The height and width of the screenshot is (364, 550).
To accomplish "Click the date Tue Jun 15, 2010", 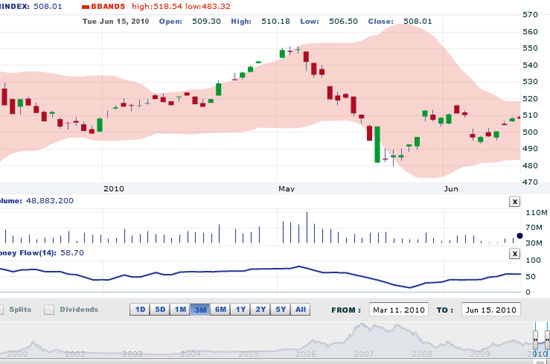I will coord(116,21).
